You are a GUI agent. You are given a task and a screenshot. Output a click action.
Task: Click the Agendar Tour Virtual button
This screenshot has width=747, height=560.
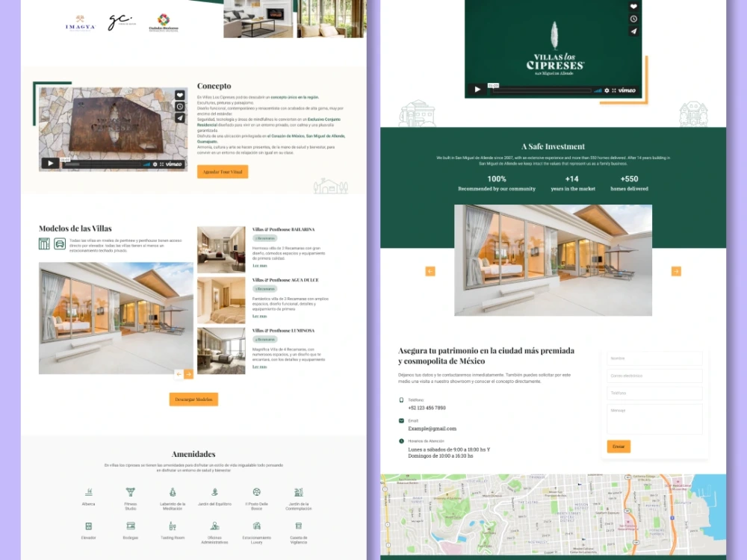pyautogui.click(x=223, y=172)
